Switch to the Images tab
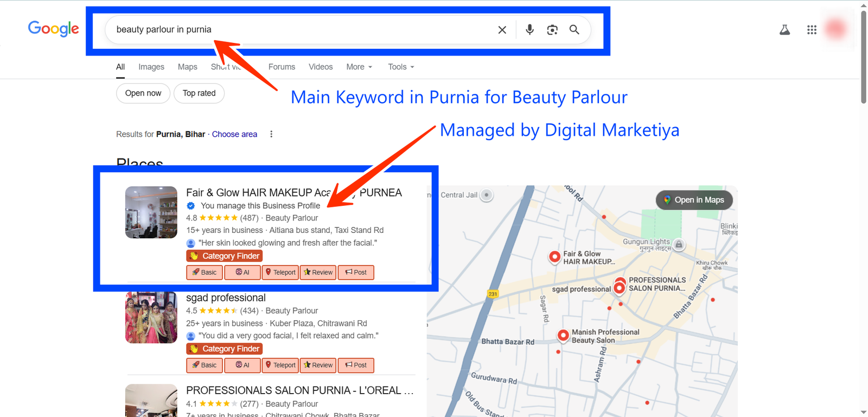This screenshot has height=417, width=868. pos(151,67)
